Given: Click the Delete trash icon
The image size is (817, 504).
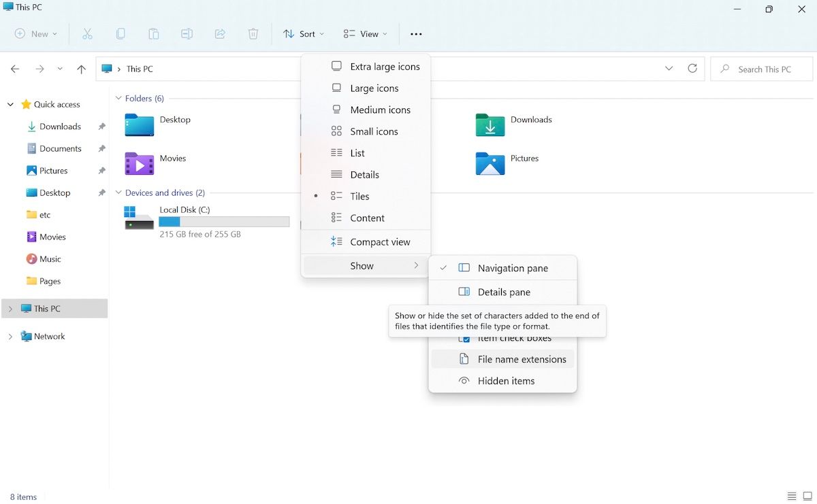Looking at the screenshot, I should pyautogui.click(x=253, y=33).
